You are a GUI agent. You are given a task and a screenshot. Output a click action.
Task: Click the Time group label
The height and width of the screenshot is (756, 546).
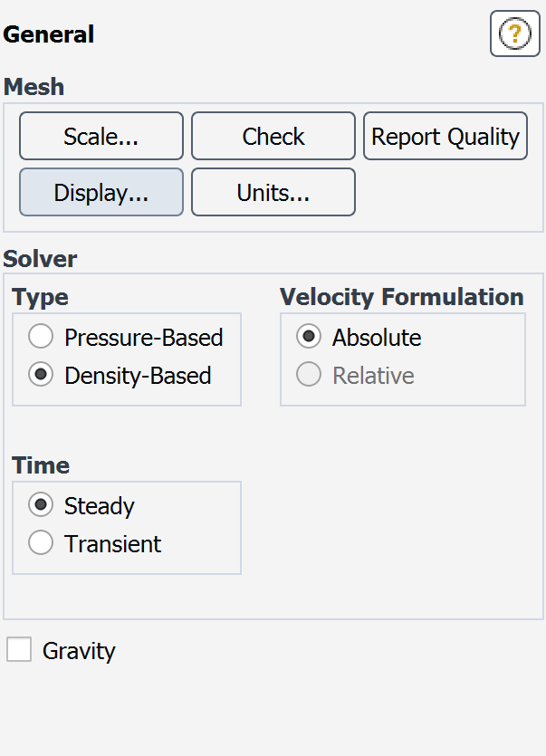41,465
